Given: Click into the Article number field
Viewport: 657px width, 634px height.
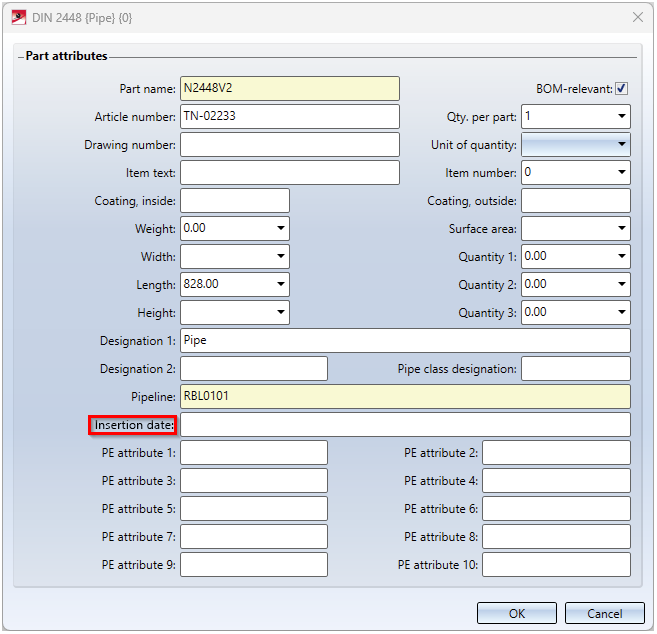Looking at the screenshot, I should tap(290, 116).
